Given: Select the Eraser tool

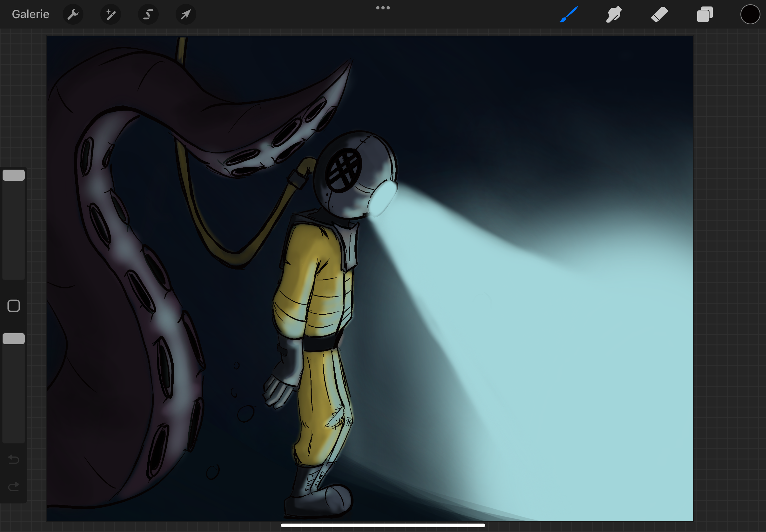Looking at the screenshot, I should [x=659, y=14].
